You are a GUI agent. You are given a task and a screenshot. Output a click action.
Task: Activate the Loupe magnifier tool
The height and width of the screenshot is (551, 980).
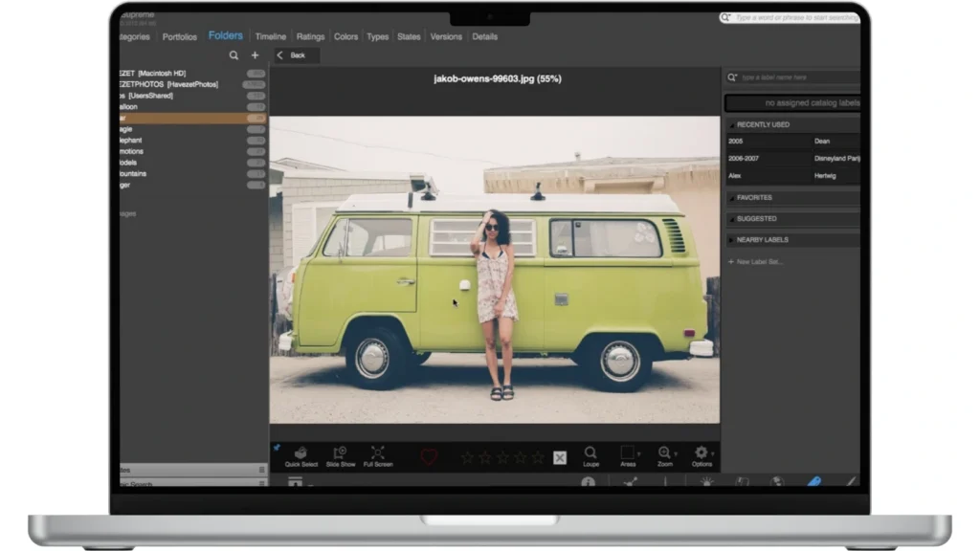[590, 453]
